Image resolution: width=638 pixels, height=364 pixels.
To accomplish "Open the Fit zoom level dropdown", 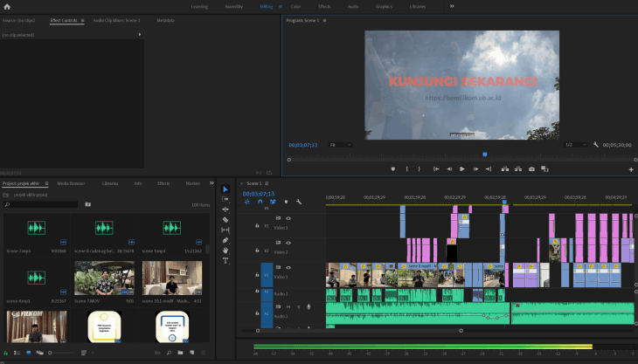I will (x=340, y=145).
